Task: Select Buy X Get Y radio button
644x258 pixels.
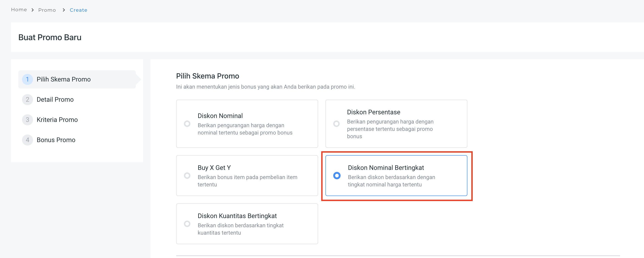Action: click(x=187, y=176)
